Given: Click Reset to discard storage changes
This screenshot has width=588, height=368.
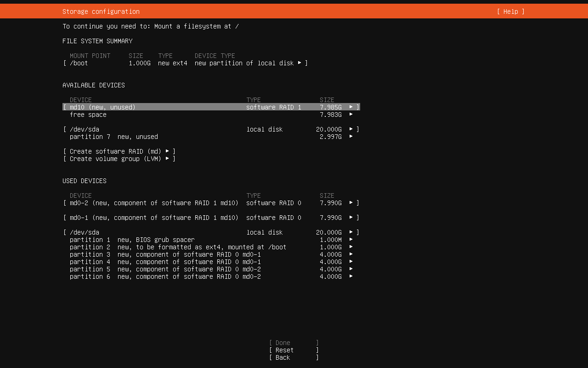Looking at the screenshot, I should tap(294, 350).
